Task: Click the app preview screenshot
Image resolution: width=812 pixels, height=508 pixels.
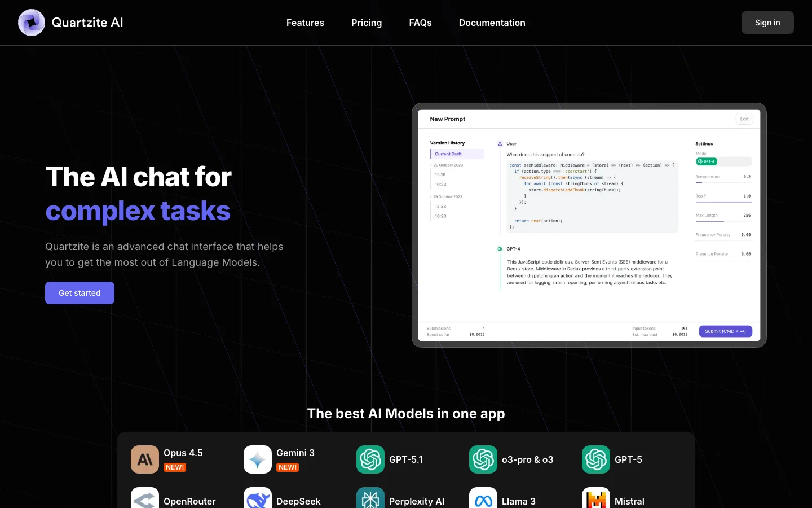Action: pos(589,225)
